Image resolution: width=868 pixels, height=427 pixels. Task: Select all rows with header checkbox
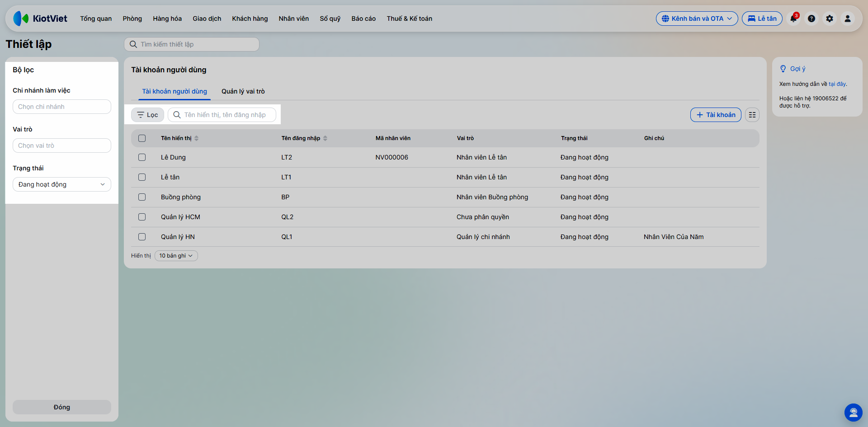point(142,138)
